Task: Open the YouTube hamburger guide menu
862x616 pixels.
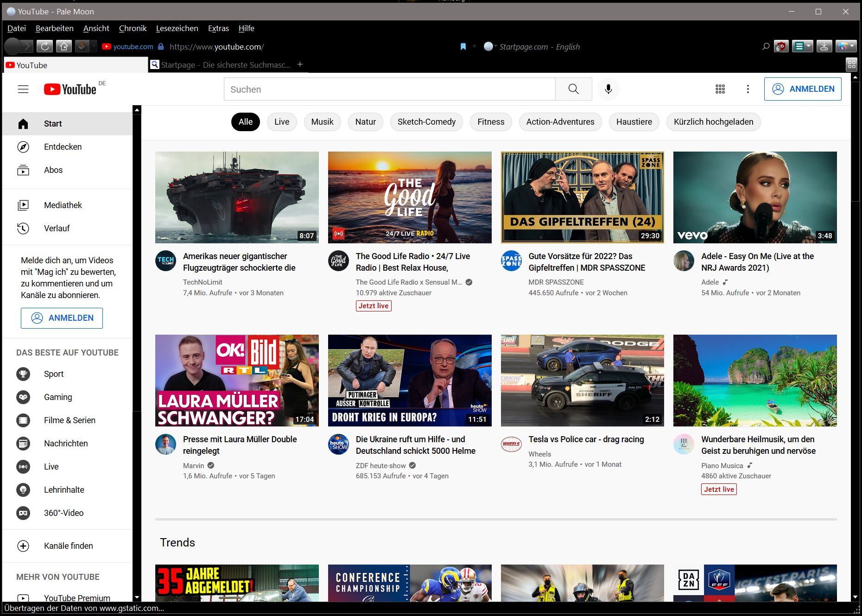Action: pyautogui.click(x=23, y=89)
